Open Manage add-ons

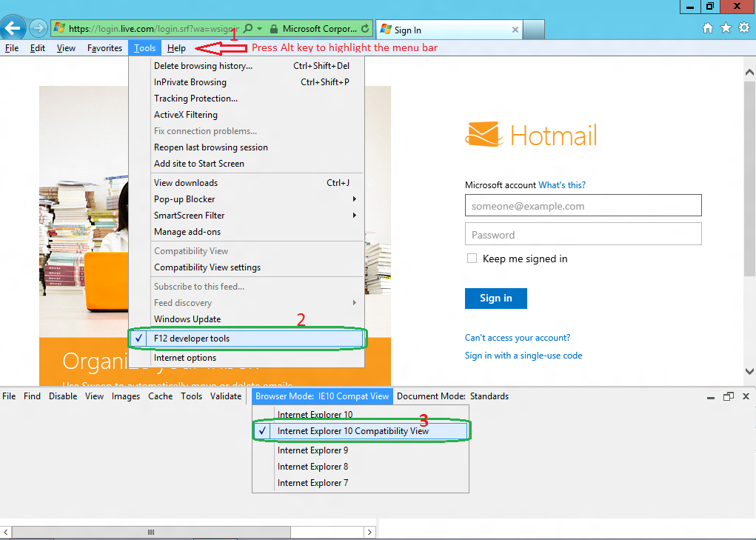click(247, 232)
